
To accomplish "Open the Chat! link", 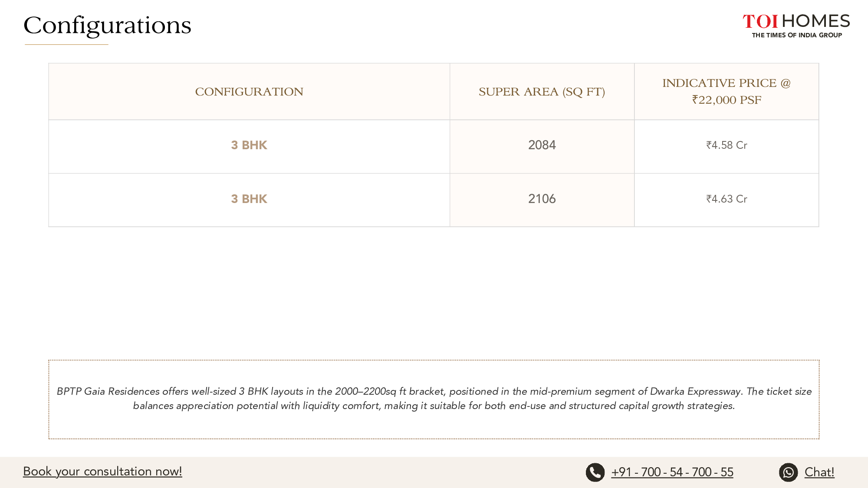I will point(819,472).
